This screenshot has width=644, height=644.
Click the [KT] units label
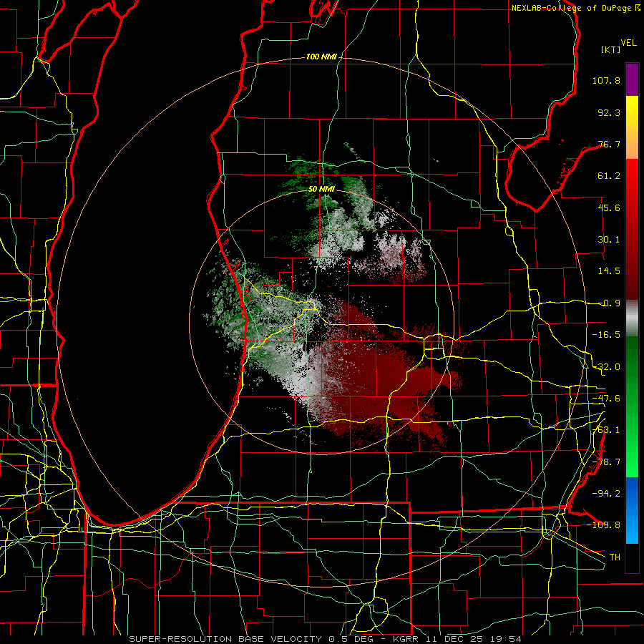610,49
